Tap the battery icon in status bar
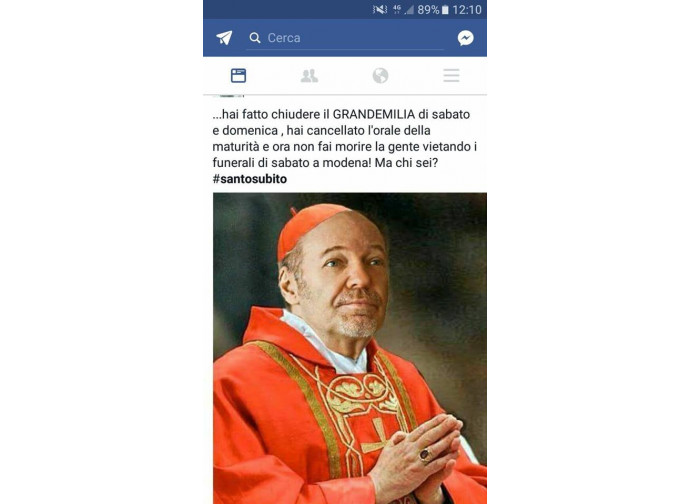Image resolution: width=690 pixels, height=504 pixels. tap(445, 10)
